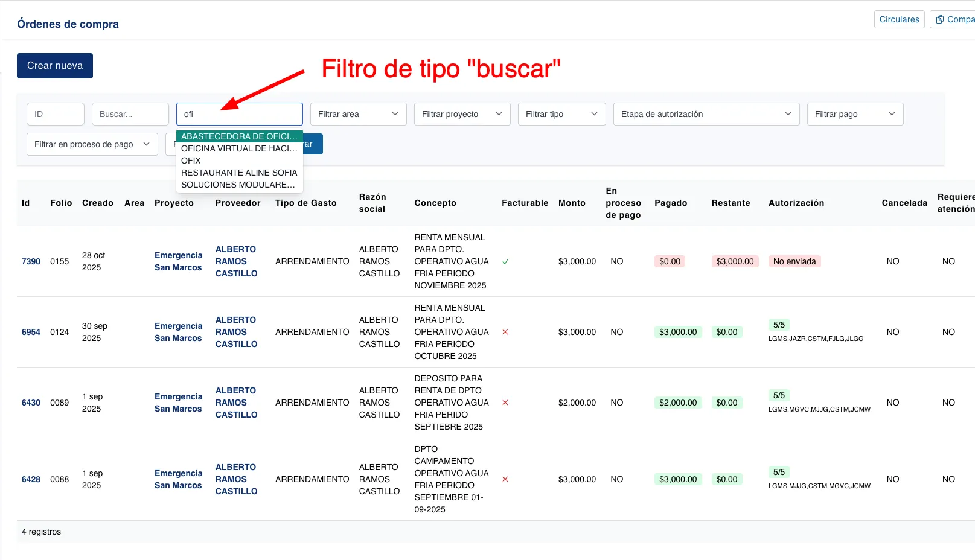975x560 pixels.
Task: Open the Etapa de autorización dropdown
Action: [x=706, y=114]
